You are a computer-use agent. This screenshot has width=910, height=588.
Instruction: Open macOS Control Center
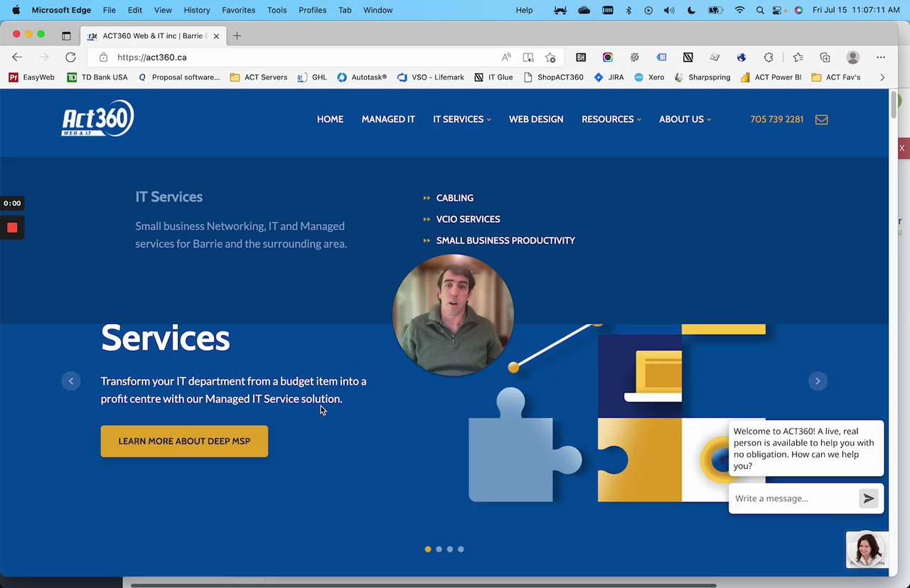coord(778,10)
